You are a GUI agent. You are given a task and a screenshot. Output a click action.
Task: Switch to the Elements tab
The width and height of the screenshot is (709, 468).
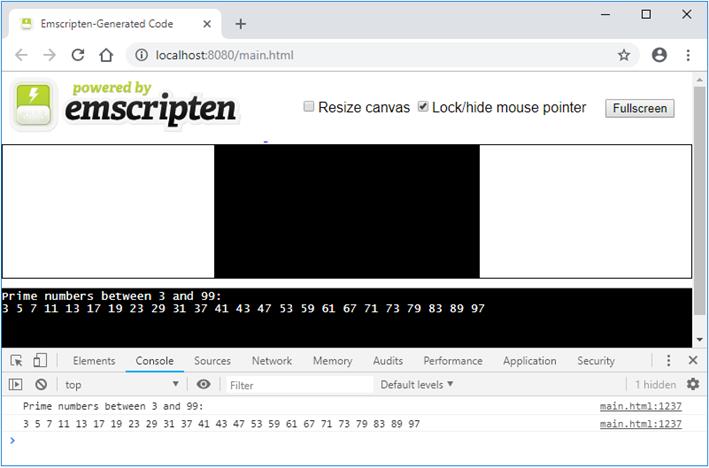94,361
